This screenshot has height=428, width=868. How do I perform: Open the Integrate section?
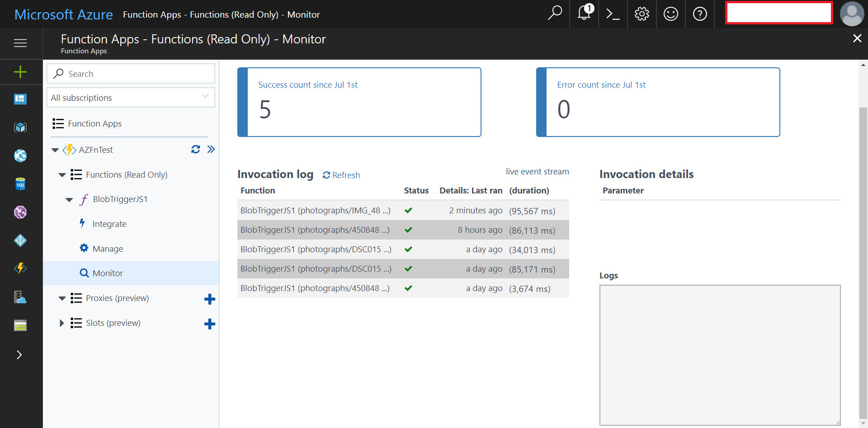click(x=109, y=224)
